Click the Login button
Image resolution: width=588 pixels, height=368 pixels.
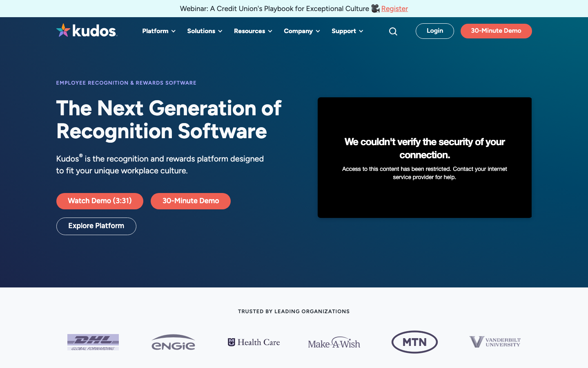click(435, 31)
